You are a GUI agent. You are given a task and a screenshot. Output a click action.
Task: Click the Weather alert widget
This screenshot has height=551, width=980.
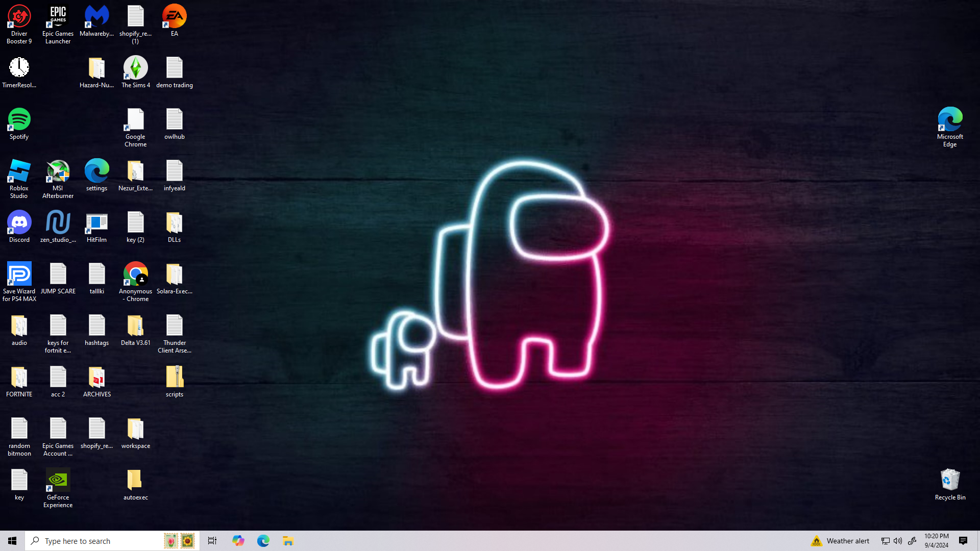pos(840,541)
